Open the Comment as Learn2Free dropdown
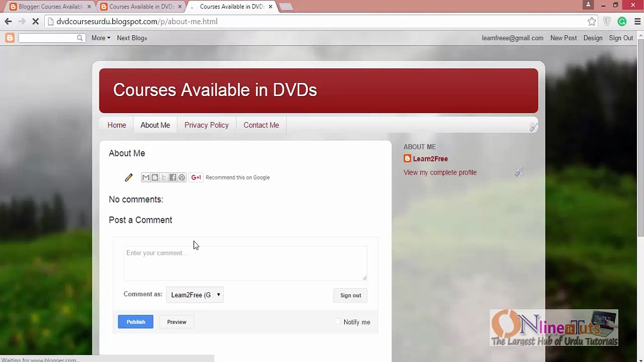The height and width of the screenshot is (362, 644). tap(195, 295)
